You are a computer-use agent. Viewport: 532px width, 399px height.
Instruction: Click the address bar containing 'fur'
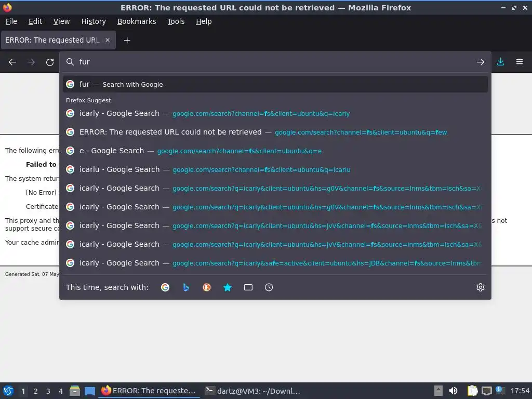(275, 62)
